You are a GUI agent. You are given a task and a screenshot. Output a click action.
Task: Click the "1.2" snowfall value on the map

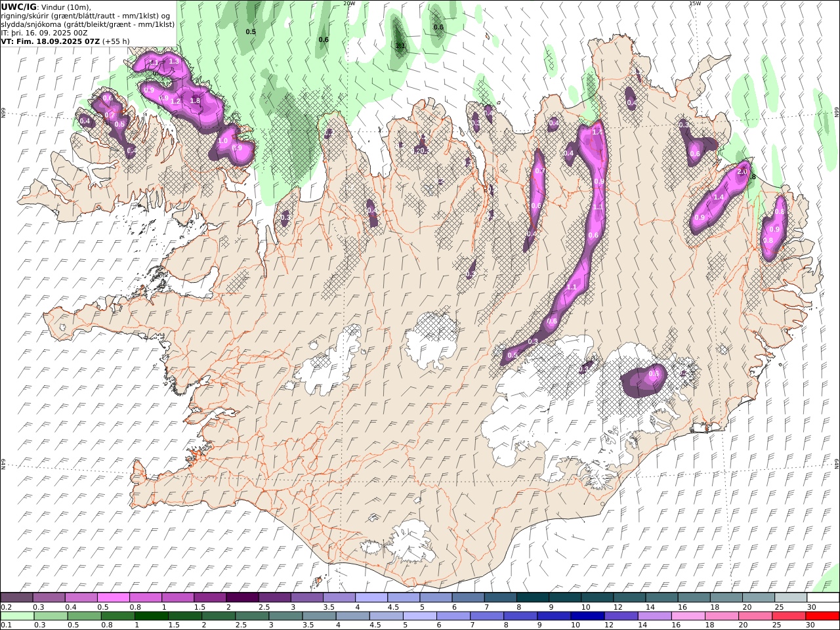[x=176, y=102]
